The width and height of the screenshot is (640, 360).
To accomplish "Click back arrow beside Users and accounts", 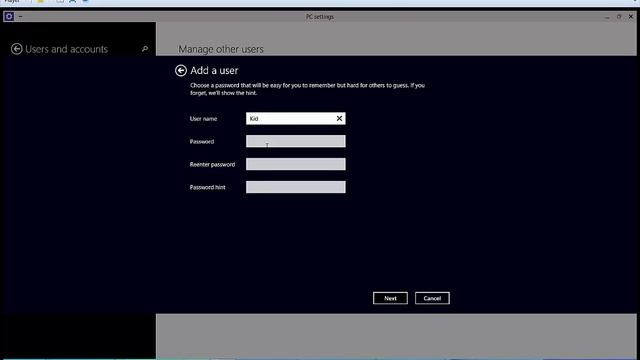I will [16, 49].
